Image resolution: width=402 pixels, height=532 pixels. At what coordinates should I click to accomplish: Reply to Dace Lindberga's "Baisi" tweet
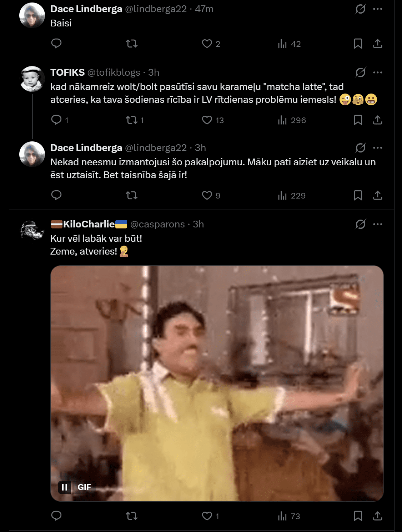[x=56, y=44]
